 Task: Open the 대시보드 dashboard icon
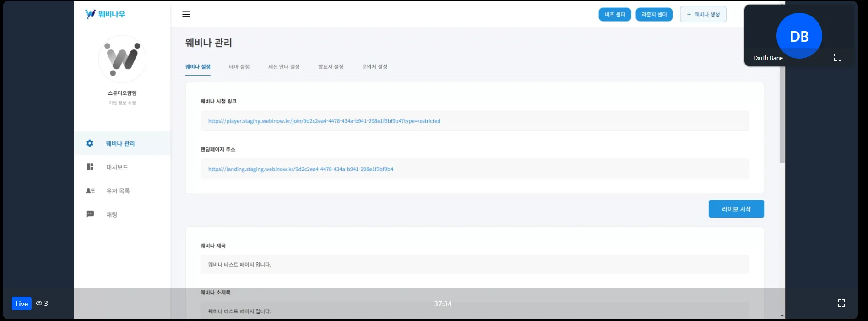90,167
